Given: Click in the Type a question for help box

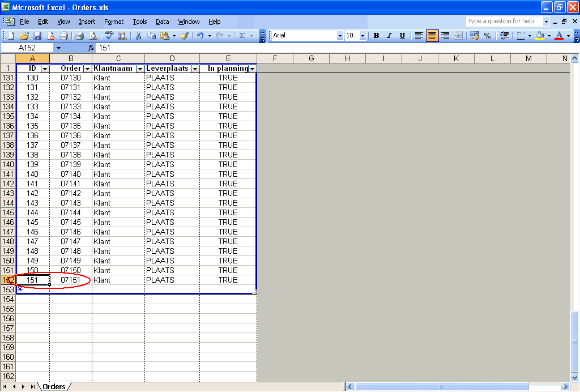Looking at the screenshot, I should pos(504,21).
